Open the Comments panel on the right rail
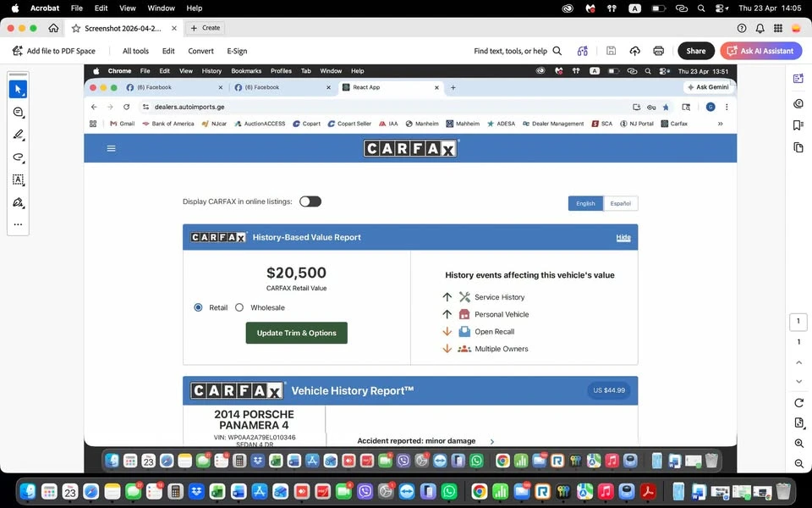 [798, 103]
